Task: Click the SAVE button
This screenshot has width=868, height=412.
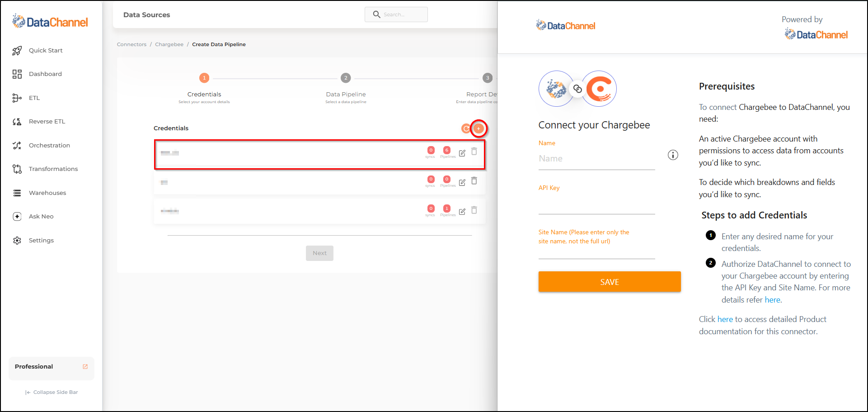Action: [610, 282]
